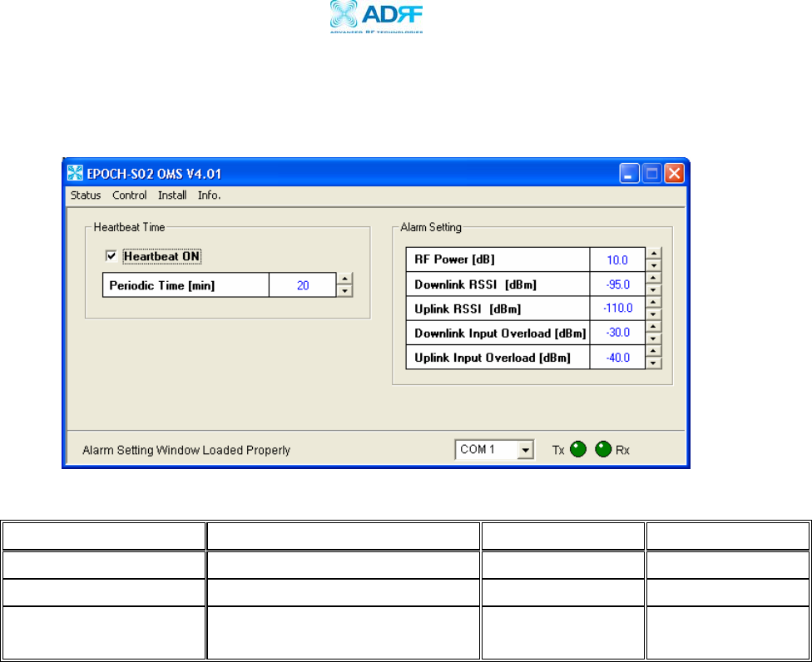Open the Install menu
Screen dimensions: 812x662
172,195
